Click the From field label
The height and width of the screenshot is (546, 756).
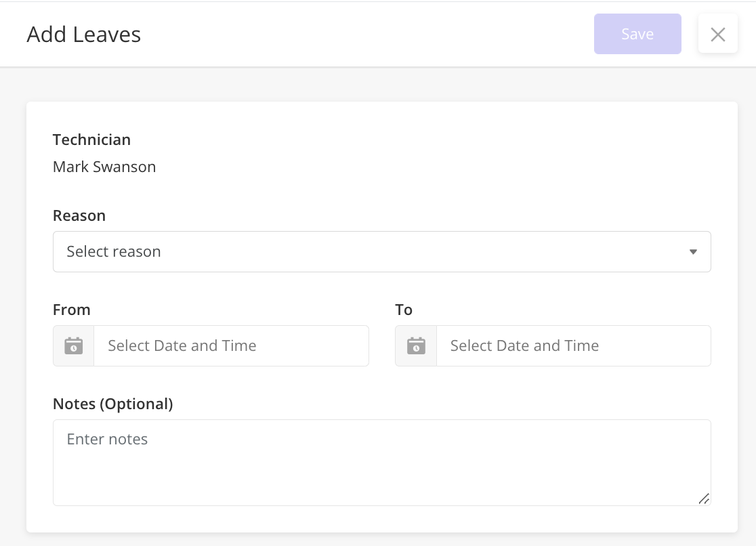71,310
